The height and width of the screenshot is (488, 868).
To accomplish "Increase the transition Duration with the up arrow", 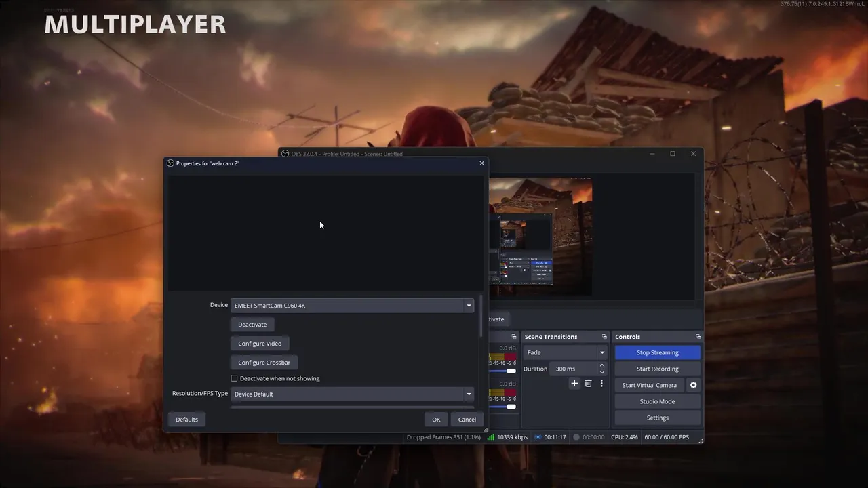I will [601, 365].
